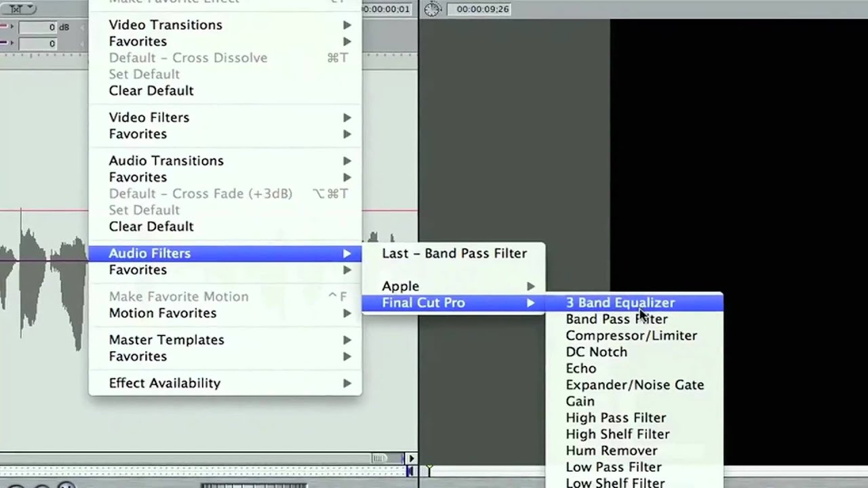Select the Final Cut Pro submenu entry

(x=454, y=303)
